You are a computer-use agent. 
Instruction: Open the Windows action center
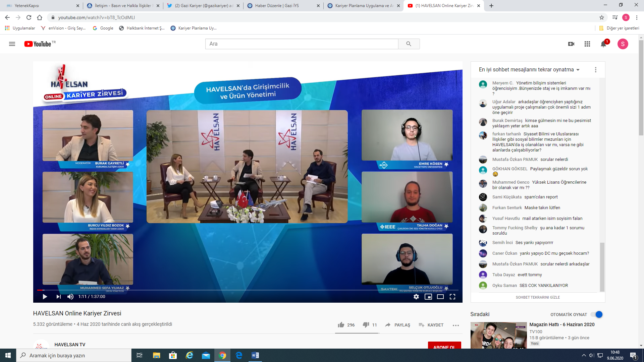coord(633,356)
